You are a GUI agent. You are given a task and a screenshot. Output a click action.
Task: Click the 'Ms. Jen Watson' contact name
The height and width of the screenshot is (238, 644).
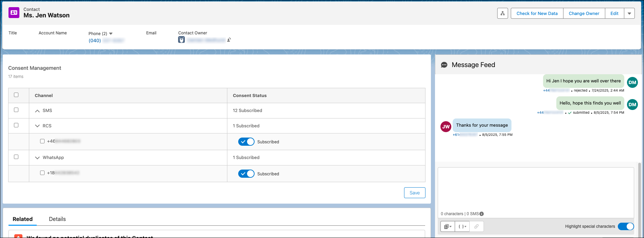[47, 15]
